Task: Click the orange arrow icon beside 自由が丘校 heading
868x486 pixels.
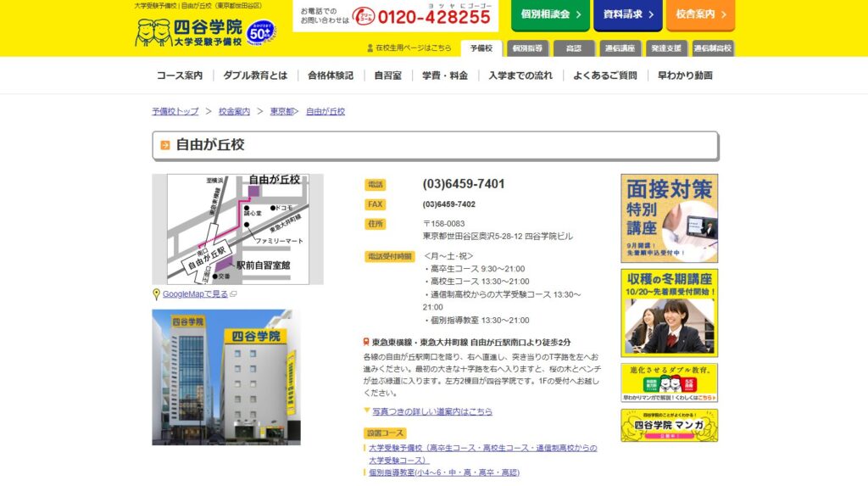Action: (164, 145)
